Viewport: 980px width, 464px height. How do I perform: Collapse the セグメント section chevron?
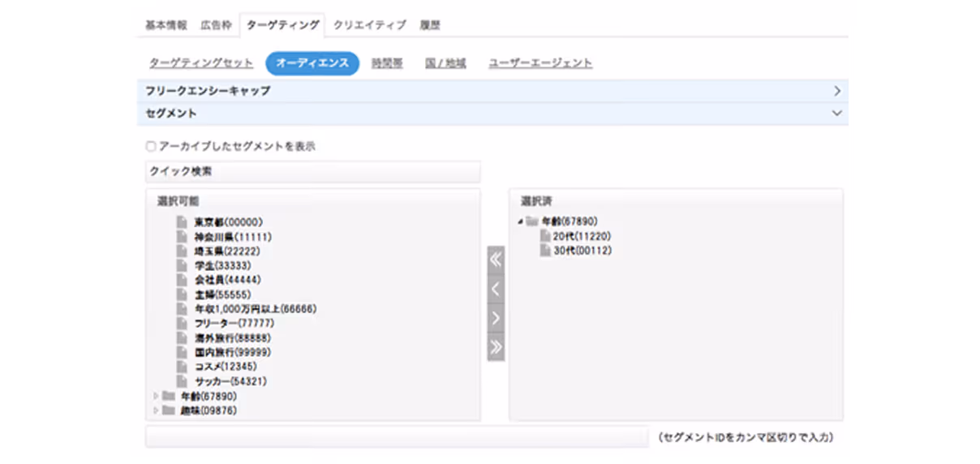[837, 114]
